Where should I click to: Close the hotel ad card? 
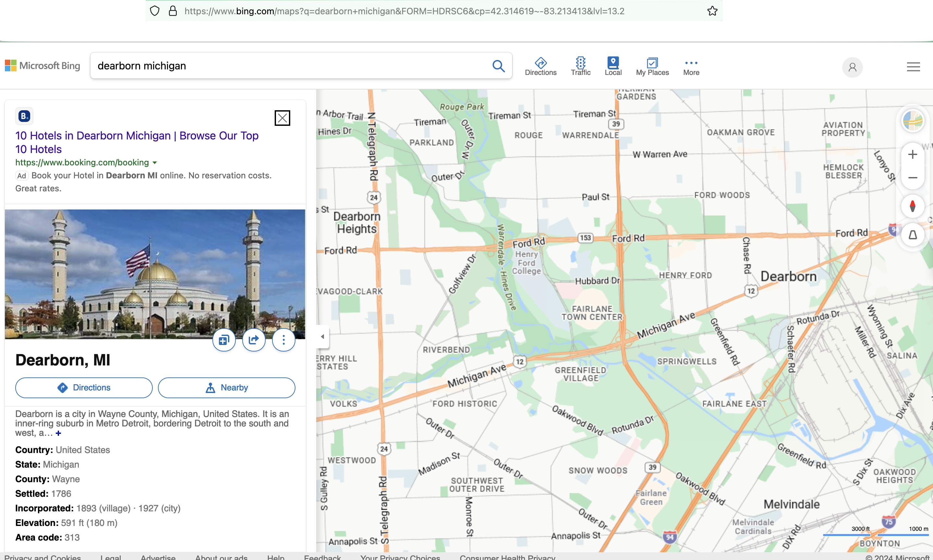282,118
